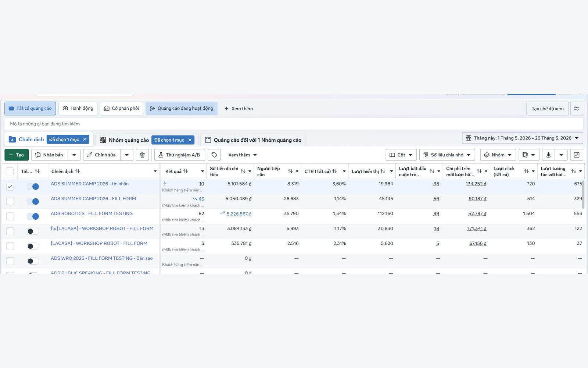Turn off ADS SUMMER CAMP 2026 - FILL FORM toggle
588x368 pixels.
tap(33, 201)
